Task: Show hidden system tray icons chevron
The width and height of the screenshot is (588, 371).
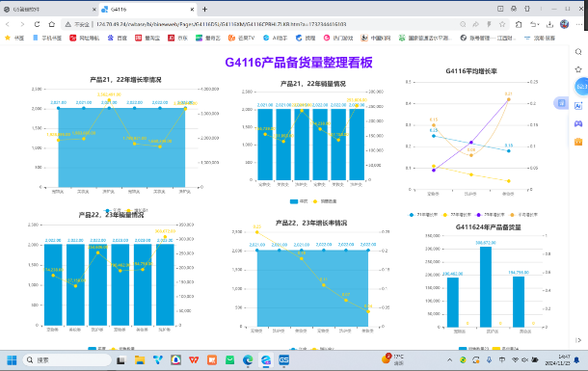Action: click(x=449, y=360)
